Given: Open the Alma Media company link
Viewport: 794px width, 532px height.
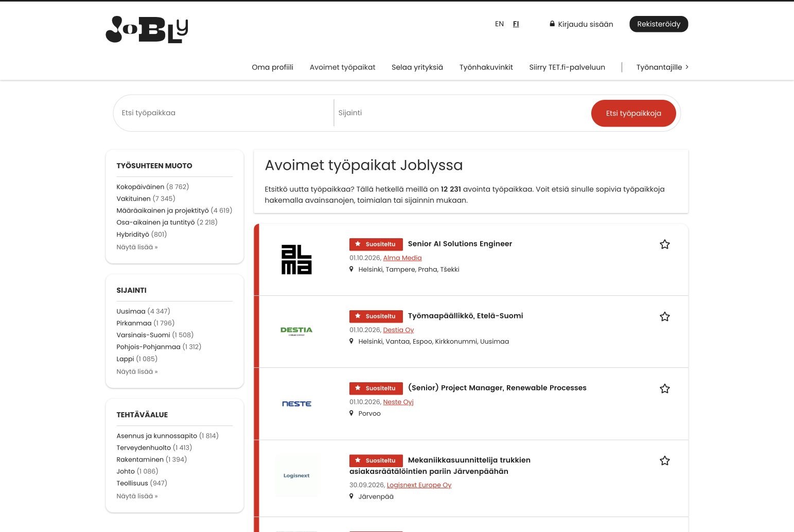Looking at the screenshot, I should [402, 258].
